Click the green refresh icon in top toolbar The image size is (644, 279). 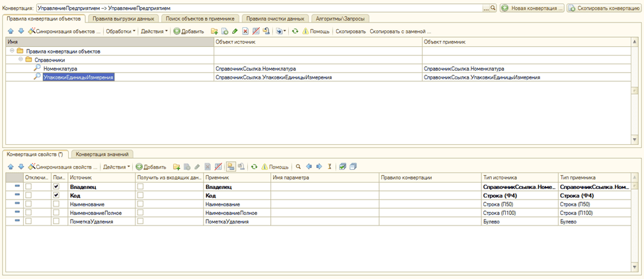click(295, 31)
